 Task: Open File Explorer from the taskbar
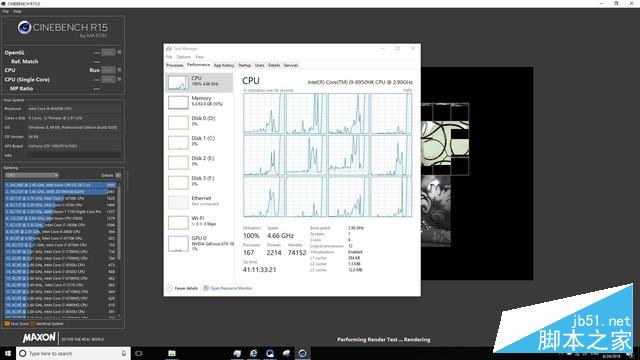click(x=172, y=353)
